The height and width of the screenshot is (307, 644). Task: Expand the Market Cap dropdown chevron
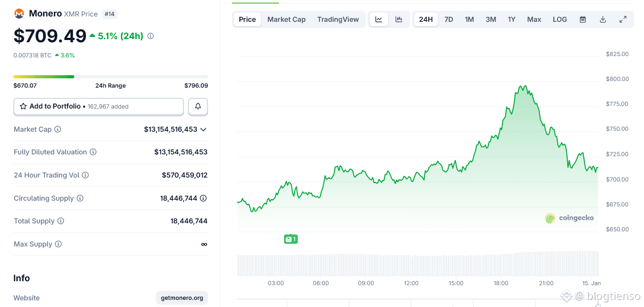coord(203,129)
